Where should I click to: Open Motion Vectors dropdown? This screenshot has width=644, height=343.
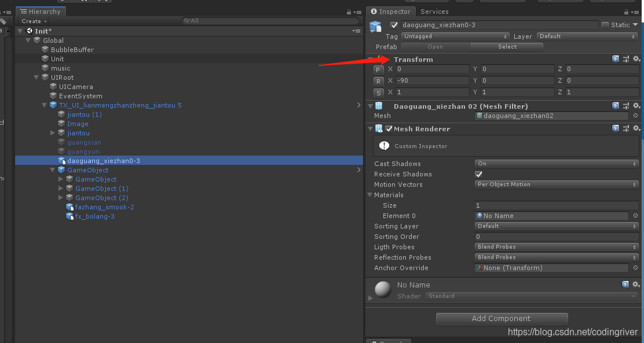coord(557,185)
